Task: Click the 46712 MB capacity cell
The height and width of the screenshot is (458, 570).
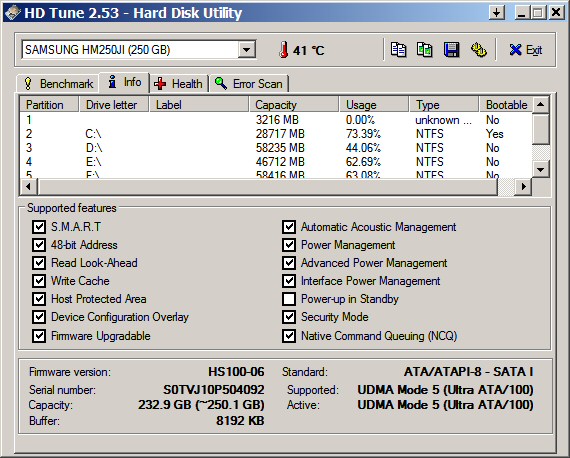Action: (x=280, y=162)
